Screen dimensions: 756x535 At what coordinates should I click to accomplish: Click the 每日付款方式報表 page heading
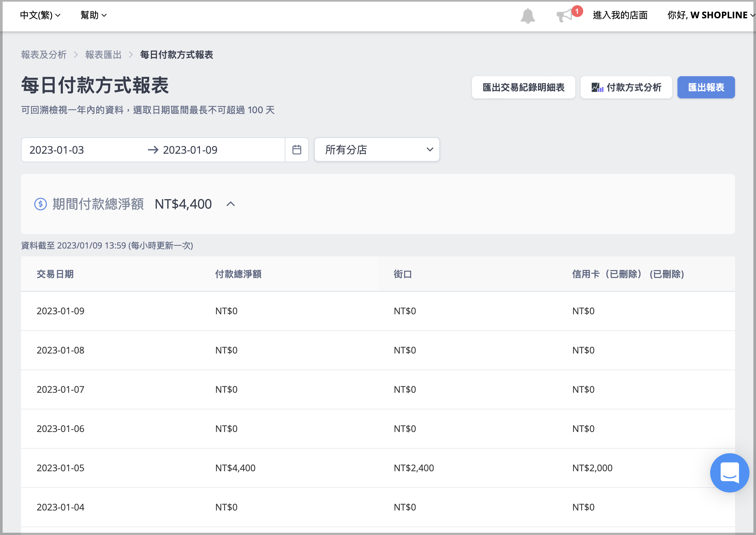[95, 85]
